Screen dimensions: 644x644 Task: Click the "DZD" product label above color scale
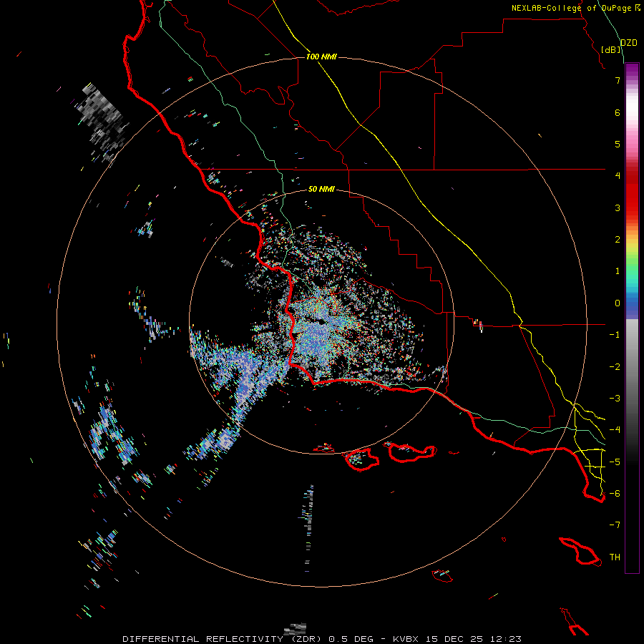pos(629,43)
